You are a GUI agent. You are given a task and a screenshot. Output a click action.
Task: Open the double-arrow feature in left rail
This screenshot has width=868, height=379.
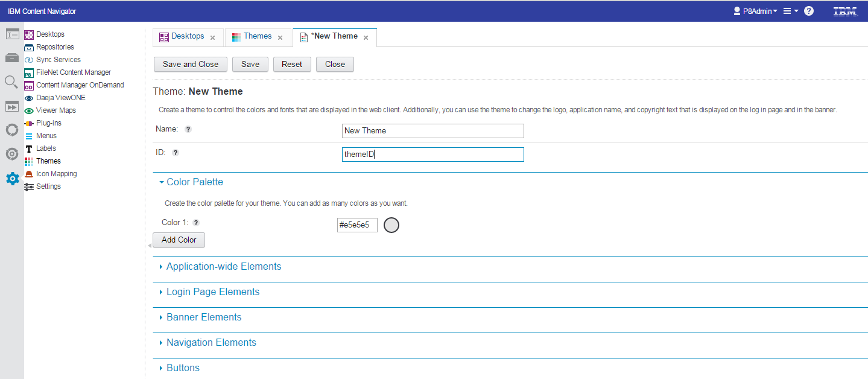click(12, 106)
